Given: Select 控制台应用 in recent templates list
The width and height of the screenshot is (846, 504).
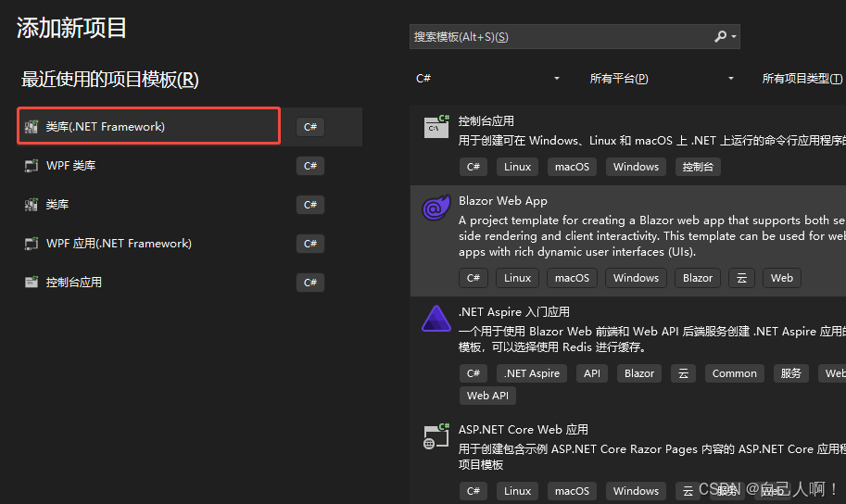Looking at the screenshot, I should pyautogui.click(x=190, y=283).
